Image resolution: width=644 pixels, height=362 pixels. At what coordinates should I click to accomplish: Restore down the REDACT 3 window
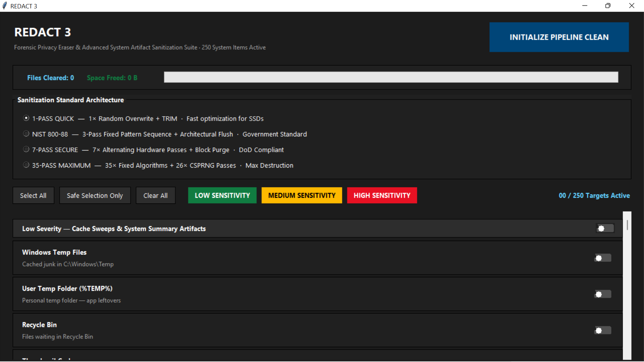point(608,6)
